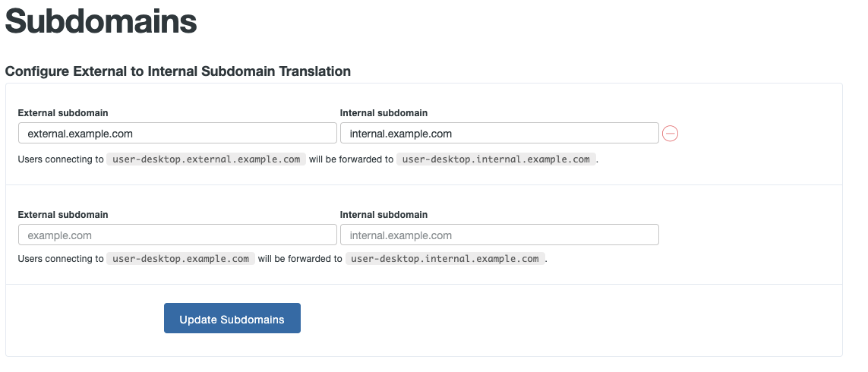Click the Subdomains page heading
Viewport: 868px width, 372px height.
pyautogui.click(x=102, y=21)
